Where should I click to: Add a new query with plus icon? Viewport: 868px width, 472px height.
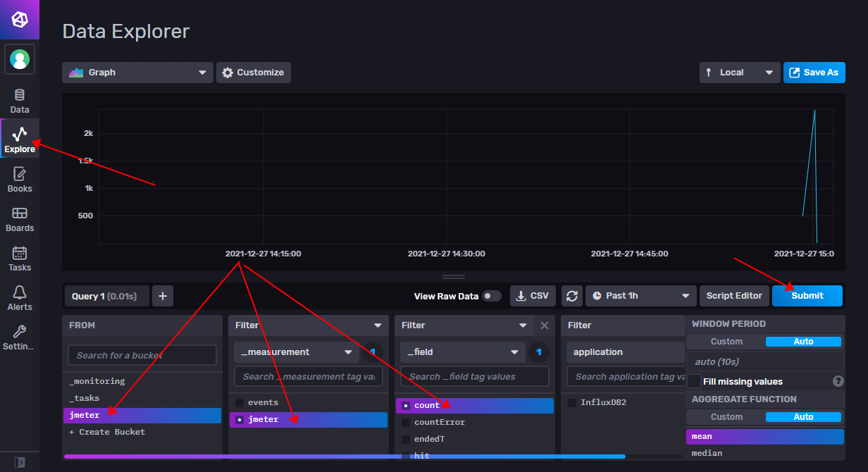click(x=163, y=296)
